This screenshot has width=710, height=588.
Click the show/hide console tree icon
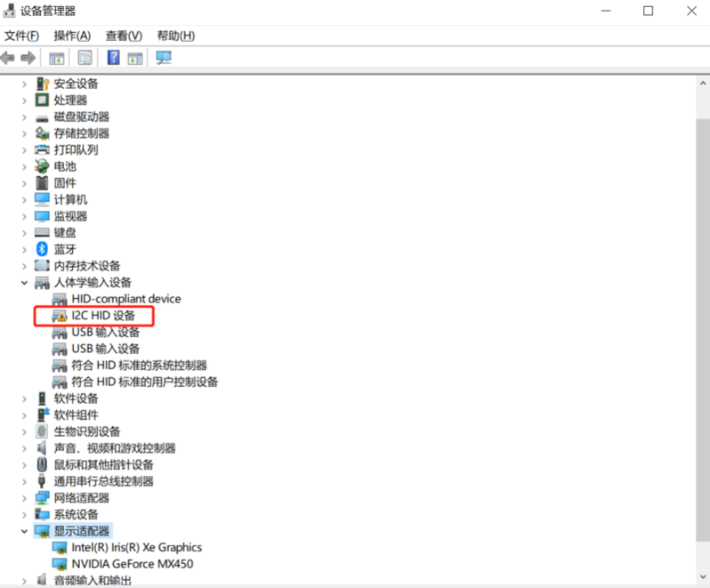[56, 58]
